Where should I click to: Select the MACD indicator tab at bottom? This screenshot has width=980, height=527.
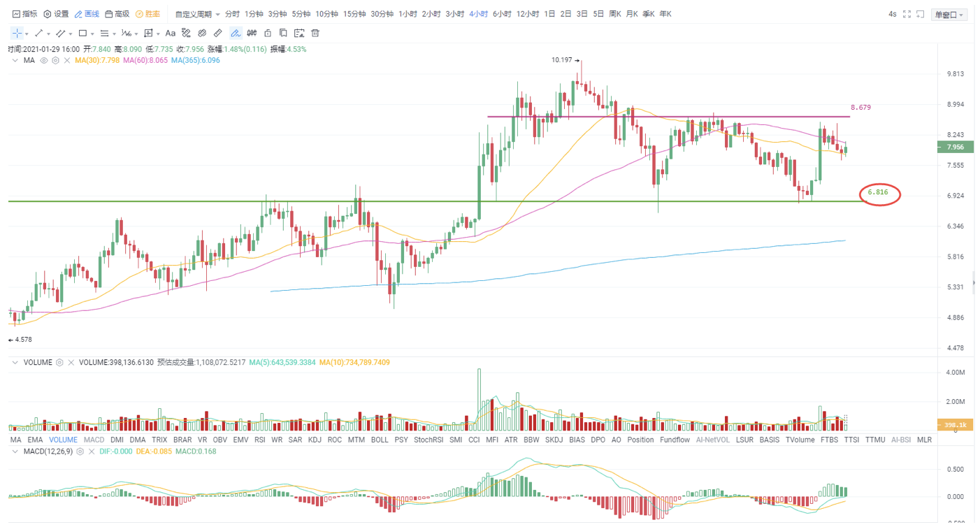click(94, 440)
